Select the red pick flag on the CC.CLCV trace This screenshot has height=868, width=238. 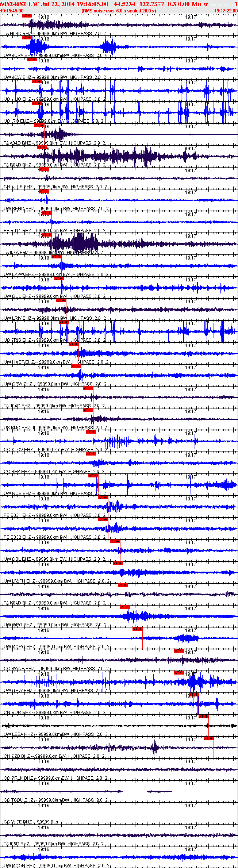coord(91,432)
